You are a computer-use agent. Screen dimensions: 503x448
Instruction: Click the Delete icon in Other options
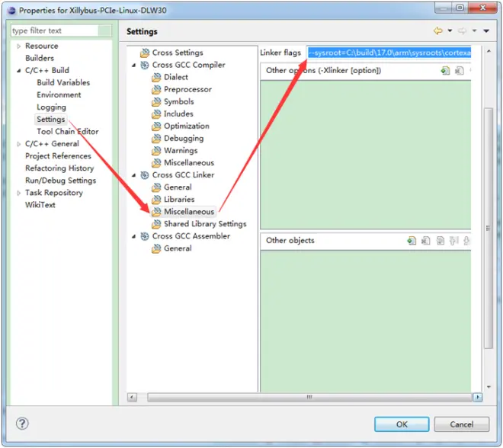460,71
